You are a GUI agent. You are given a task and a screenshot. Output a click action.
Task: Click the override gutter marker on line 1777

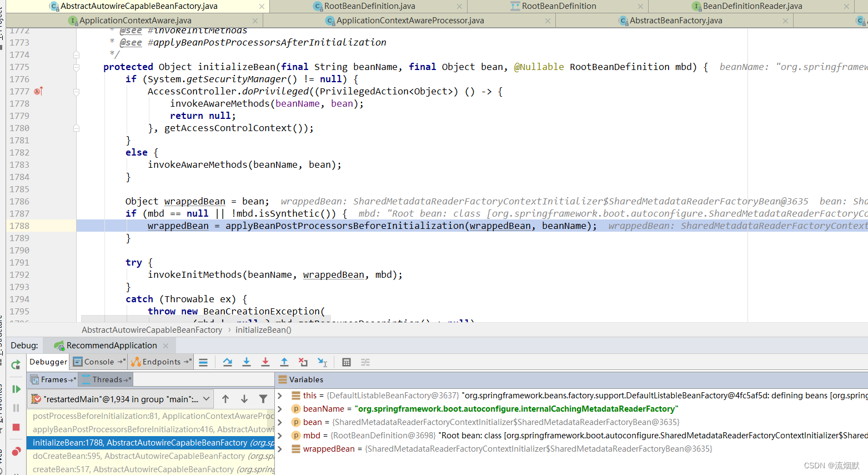click(x=38, y=91)
